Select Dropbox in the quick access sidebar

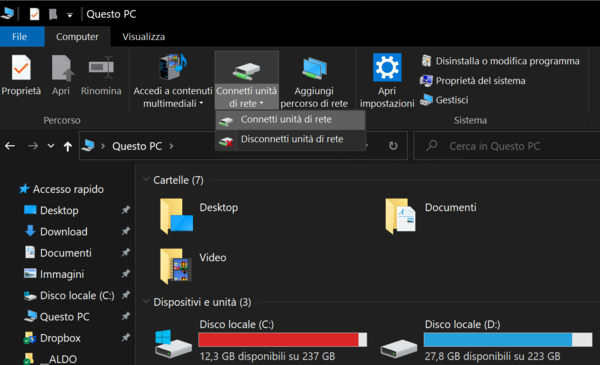click(x=60, y=338)
